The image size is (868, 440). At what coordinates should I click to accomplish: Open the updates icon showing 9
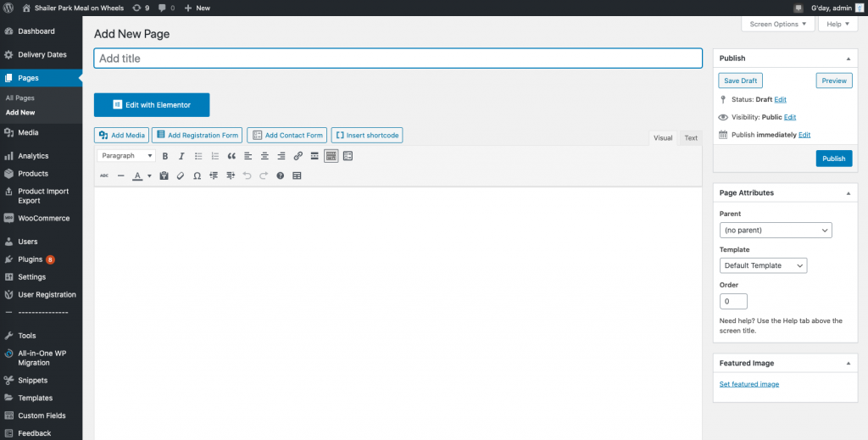point(141,8)
